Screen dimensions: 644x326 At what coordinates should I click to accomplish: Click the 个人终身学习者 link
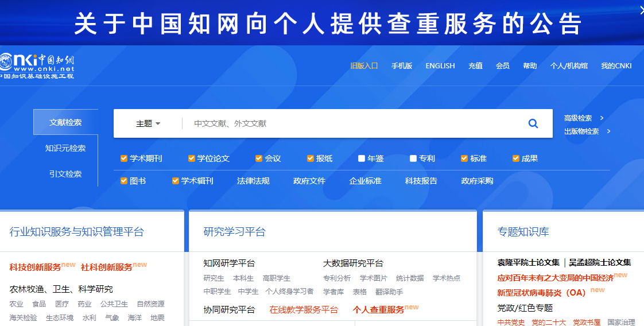(289, 292)
